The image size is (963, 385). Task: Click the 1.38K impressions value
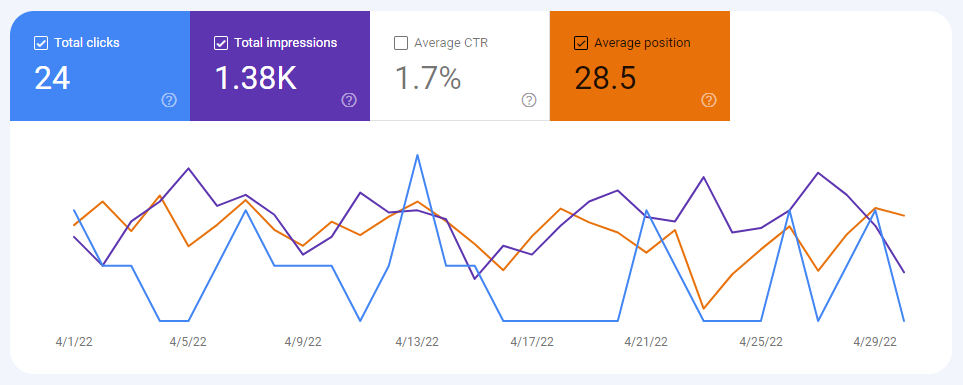[x=255, y=79]
